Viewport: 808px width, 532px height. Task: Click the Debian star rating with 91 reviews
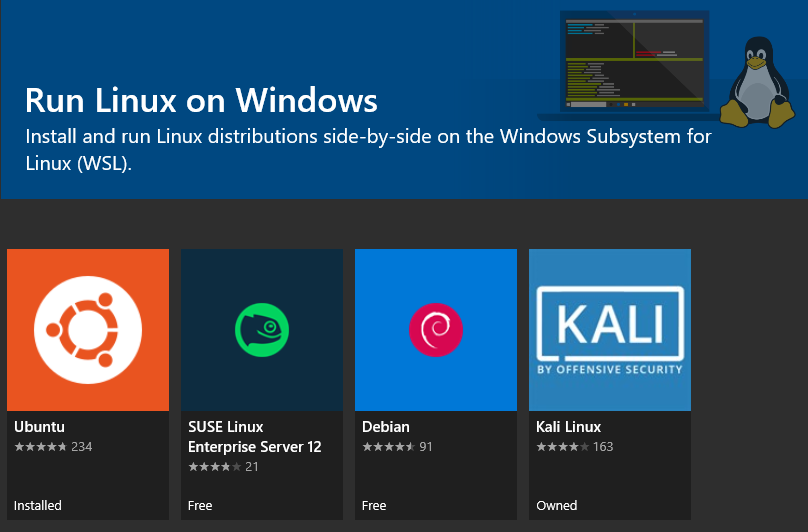[397, 447]
